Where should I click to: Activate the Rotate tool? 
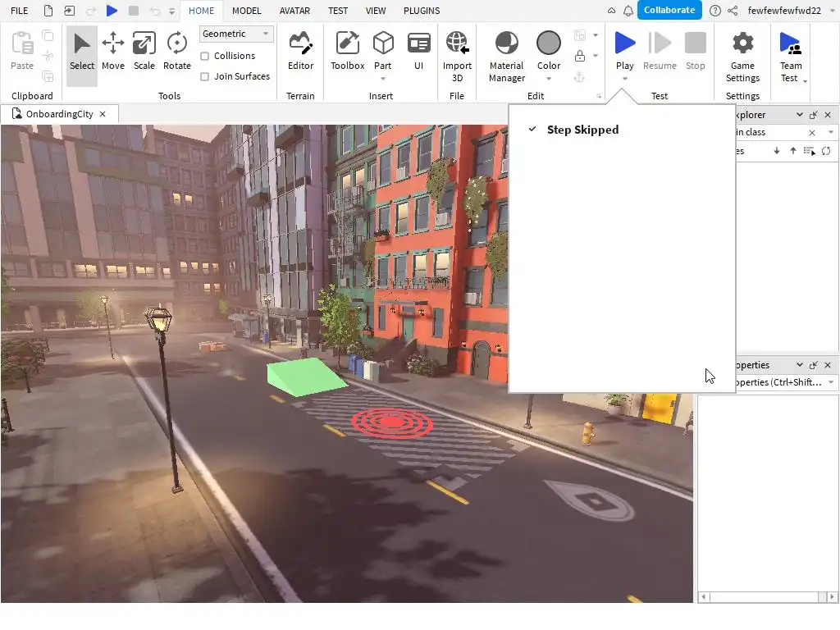(x=177, y=52)
